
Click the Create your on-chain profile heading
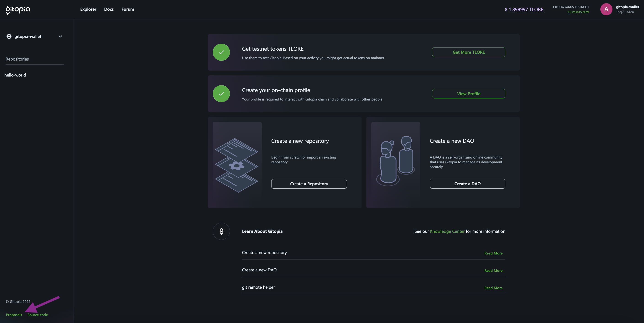(x=276, y=90)
